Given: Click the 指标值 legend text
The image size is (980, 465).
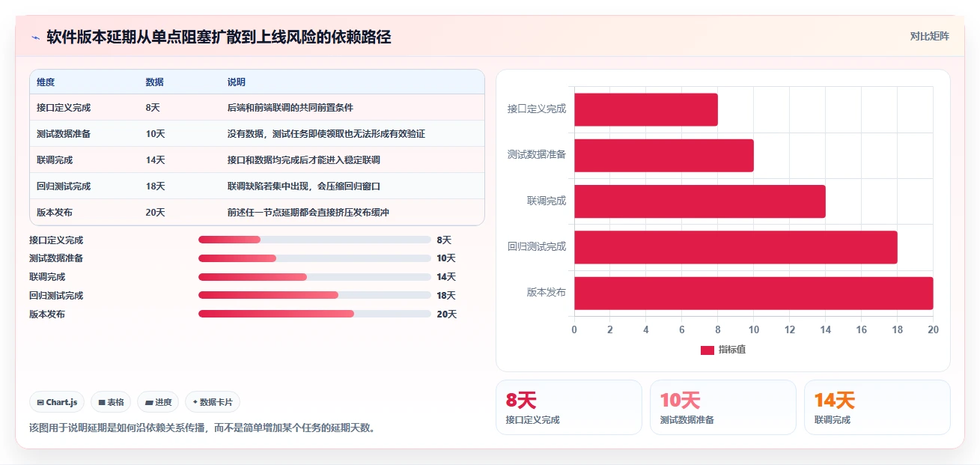Looking at the screenshot, I should point(732,350).
